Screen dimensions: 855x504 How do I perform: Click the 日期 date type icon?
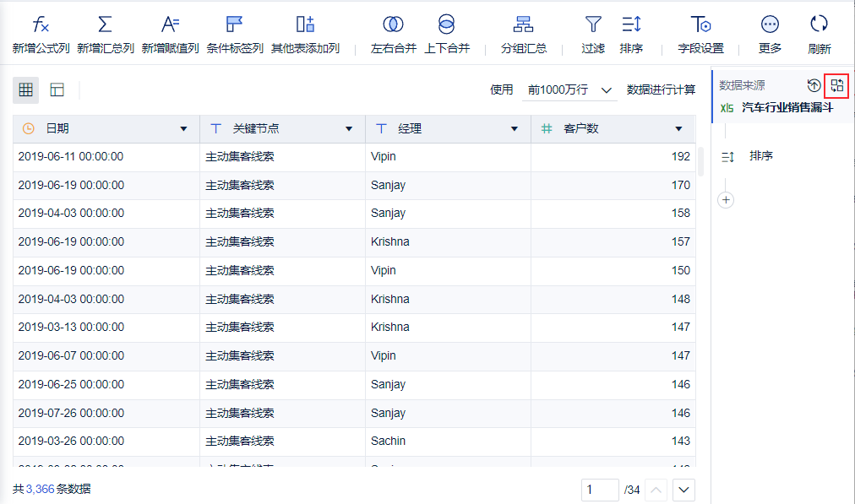tap(29, 128)
